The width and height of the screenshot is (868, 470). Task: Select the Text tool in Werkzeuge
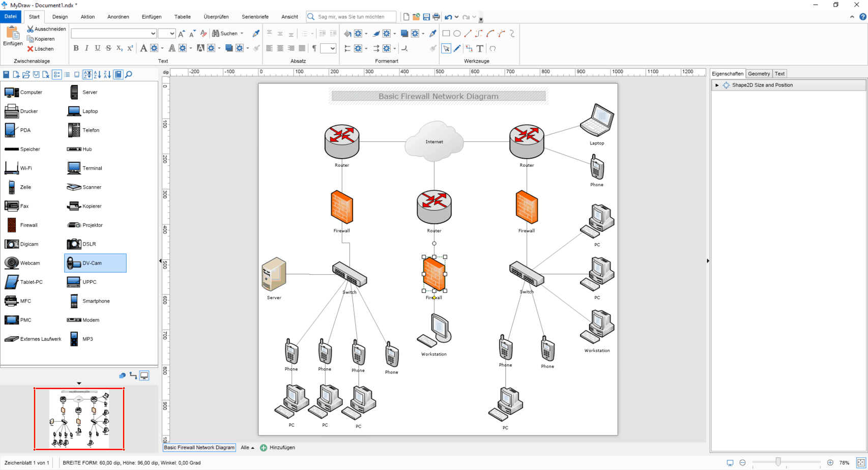tap(480, 48)
